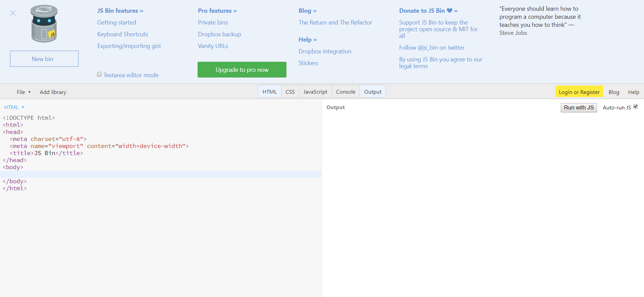
Task: Expand the HTML panel language dropdown
Action: coord(14,107)
